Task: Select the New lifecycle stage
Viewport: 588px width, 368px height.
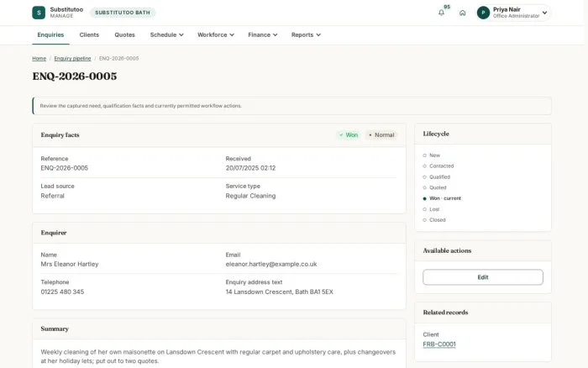Action: point(431,155)
